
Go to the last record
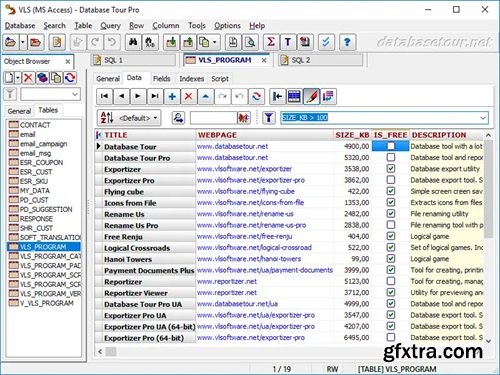(155, 96)
